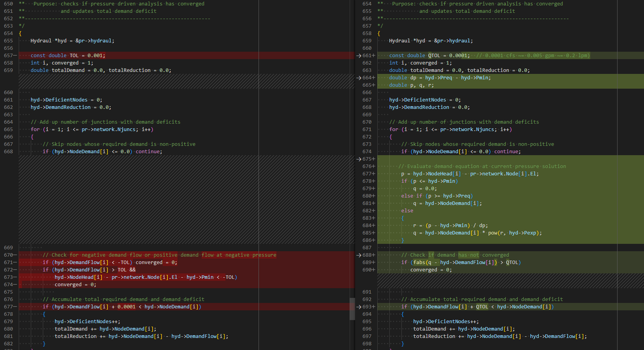Click hyd->DeficientNodes++ on left line 679

[86, 322]
